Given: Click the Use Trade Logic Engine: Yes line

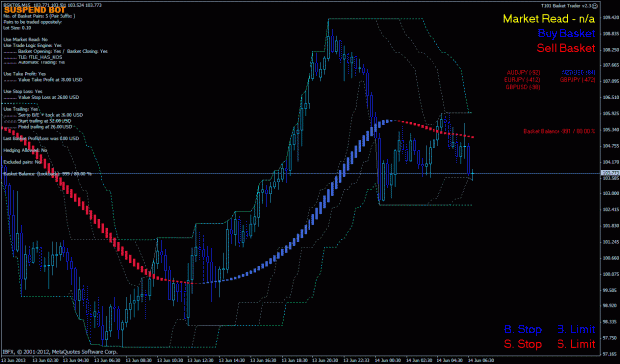Looking at the screenshot, I should click(x=32, y=45).
